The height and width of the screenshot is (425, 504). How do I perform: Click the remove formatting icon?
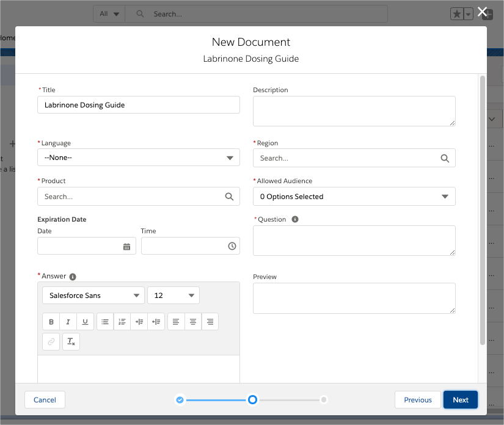click(x=71, y=342)
